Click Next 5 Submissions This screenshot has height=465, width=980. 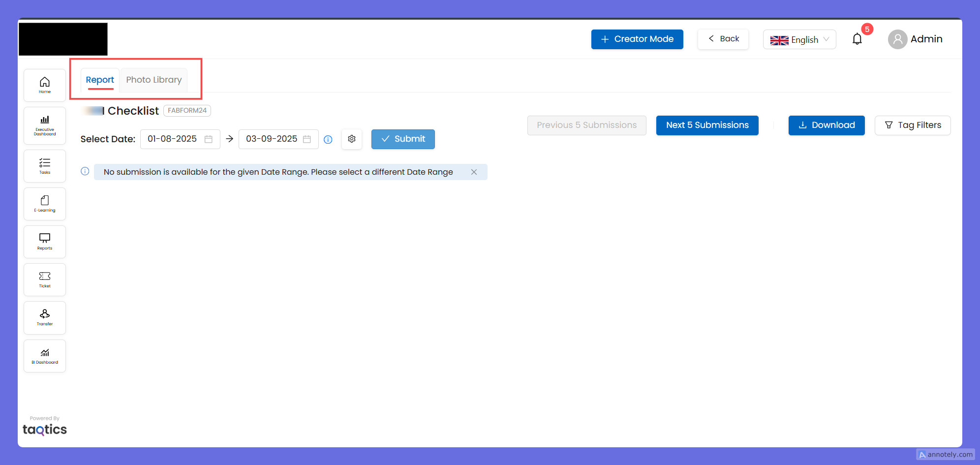707,125
